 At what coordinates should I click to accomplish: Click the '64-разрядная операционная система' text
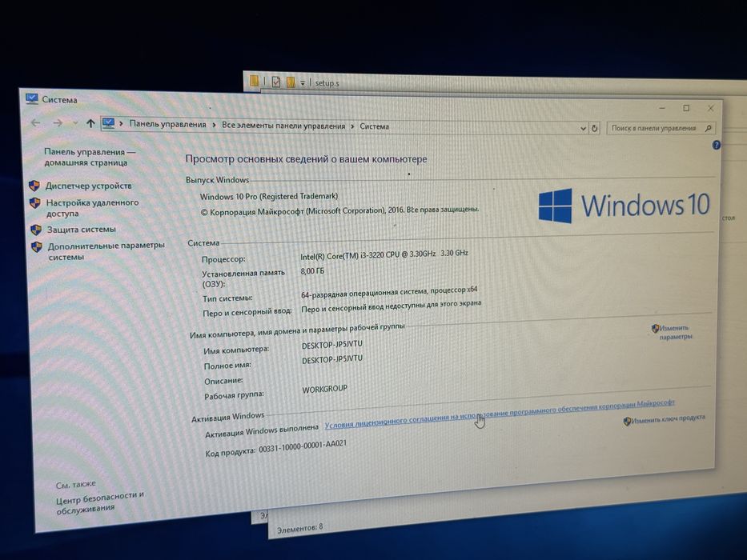pyautogui.click(x=389, y=292)
